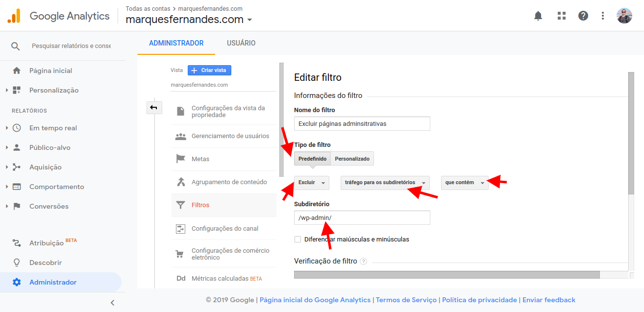
Task: Click the Comportamento window icon
Action: 17,187
